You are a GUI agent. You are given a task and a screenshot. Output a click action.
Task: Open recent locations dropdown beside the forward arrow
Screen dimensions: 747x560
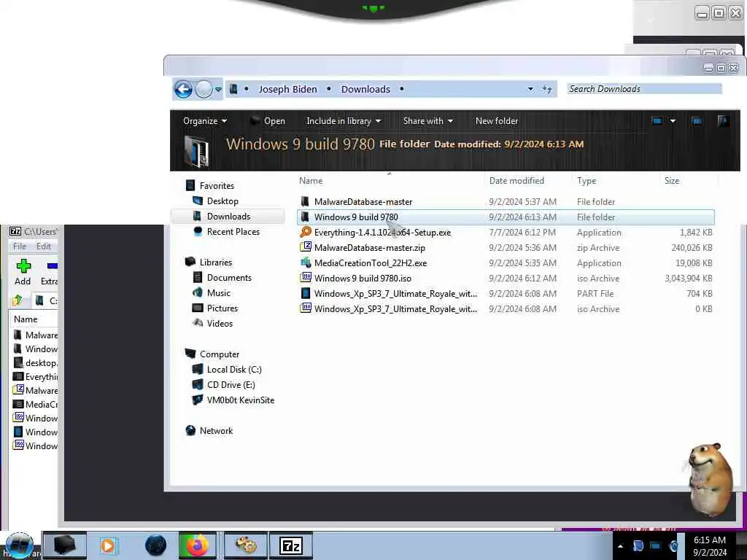click(x=218, y=90)
